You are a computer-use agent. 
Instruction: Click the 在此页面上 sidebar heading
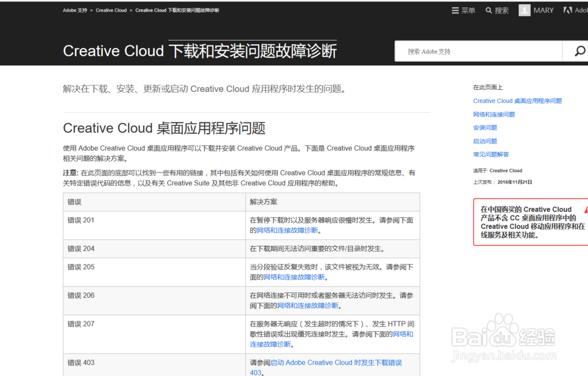tap(488, 88)
